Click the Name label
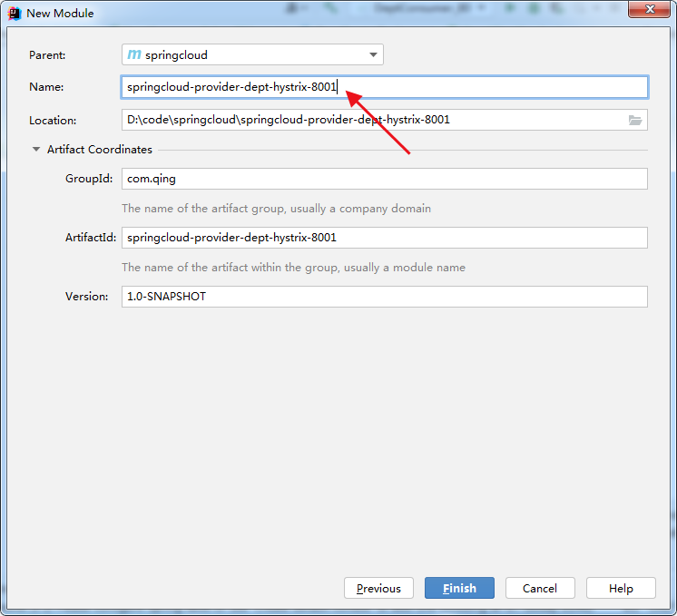Viewport: 677px width, 616px height. click(46, 87)
